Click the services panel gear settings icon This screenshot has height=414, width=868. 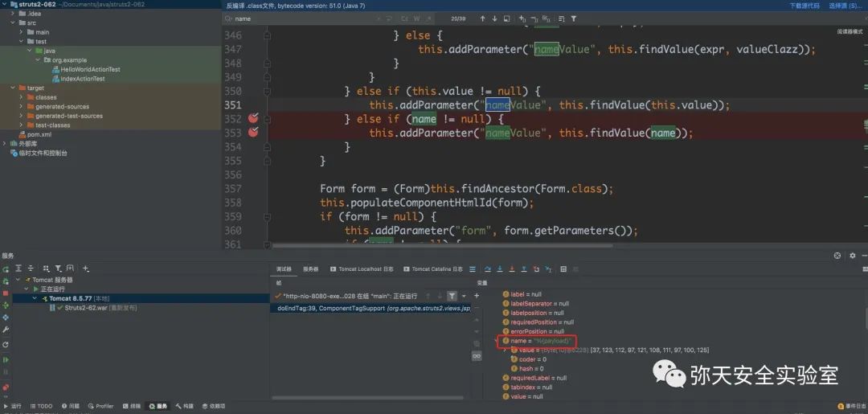pos(853,256)
